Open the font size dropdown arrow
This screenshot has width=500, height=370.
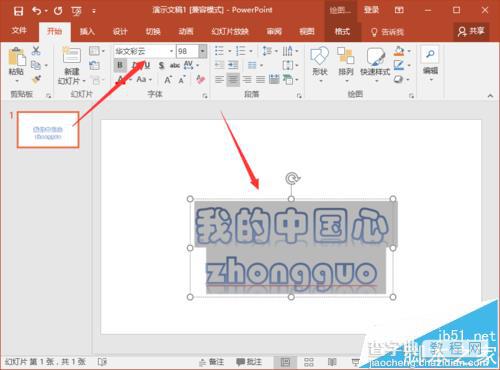tap(202, 51)
